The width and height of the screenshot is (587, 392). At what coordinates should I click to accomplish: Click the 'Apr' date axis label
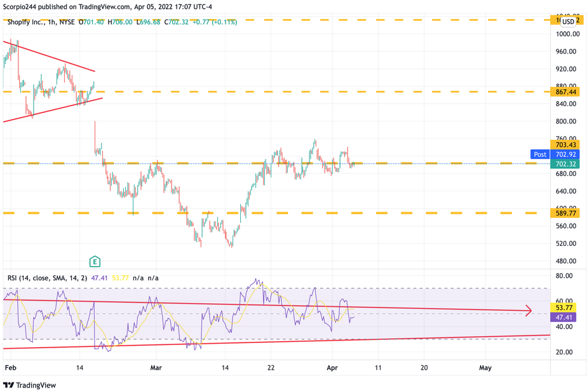click(332, 368)
